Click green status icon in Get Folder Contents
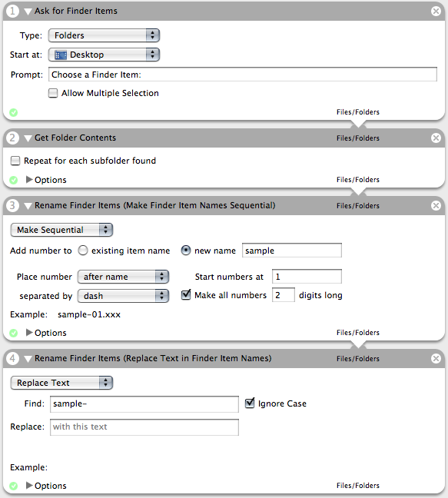Screen dimensions: 448x498 [13, 180]
